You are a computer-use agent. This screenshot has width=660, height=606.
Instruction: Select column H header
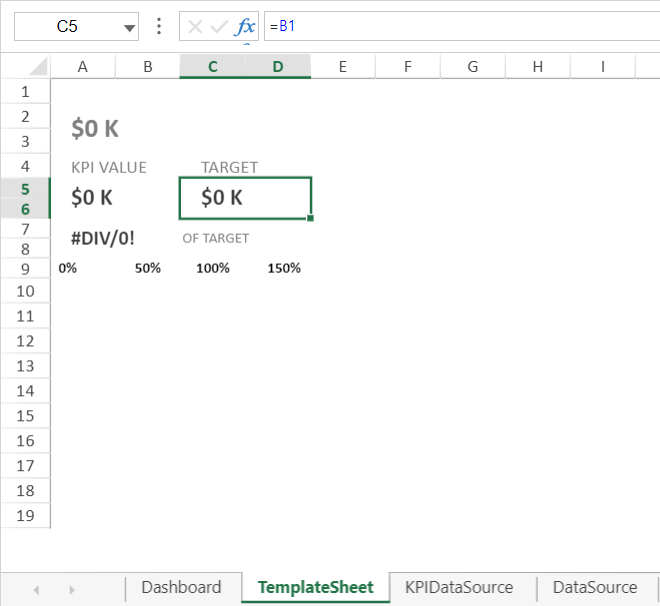(x=538, y=67)
